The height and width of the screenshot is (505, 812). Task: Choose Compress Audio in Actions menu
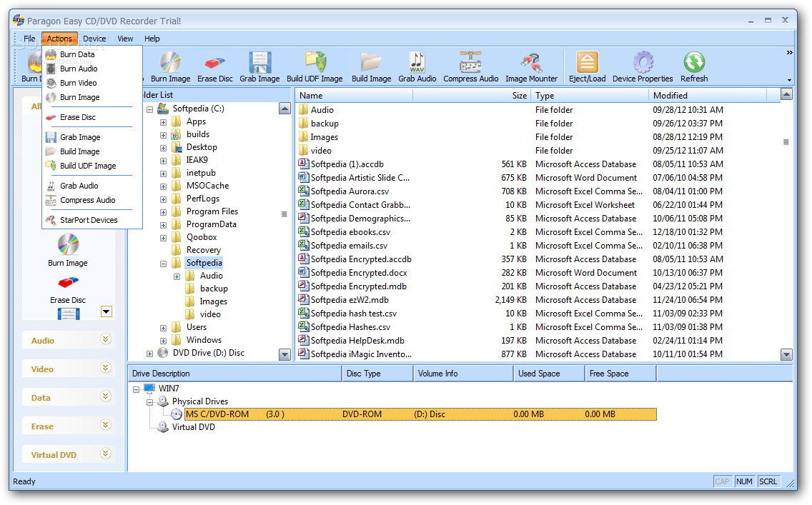tap(87, 200)
